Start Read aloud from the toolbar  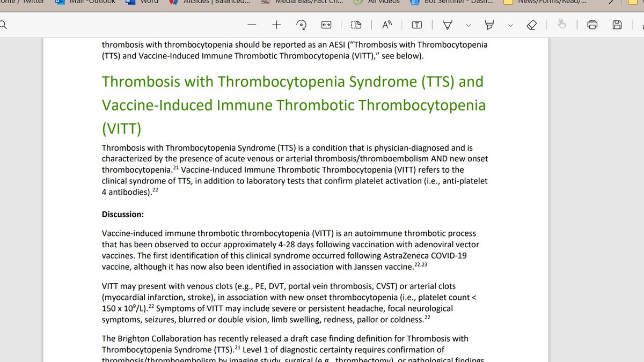pos(386,25)
